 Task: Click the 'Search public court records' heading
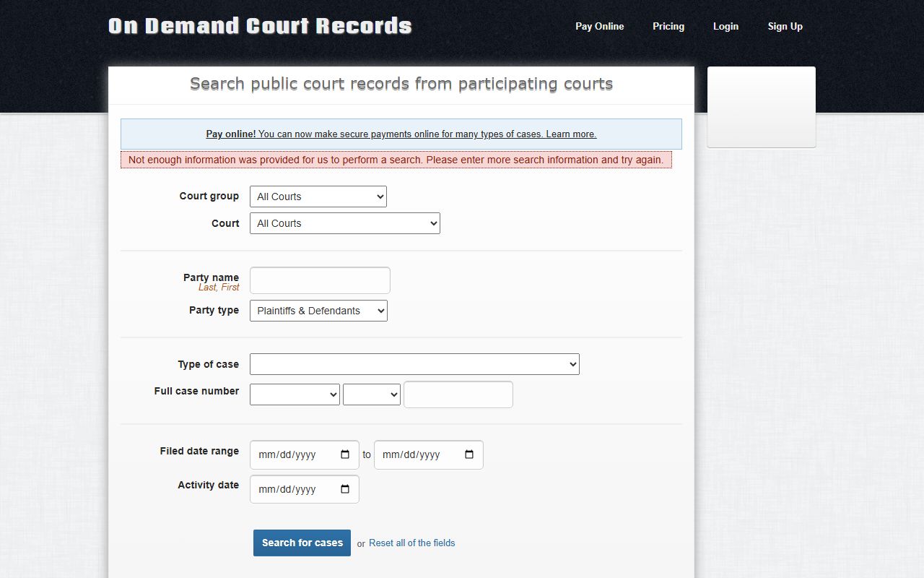point(401,84)
